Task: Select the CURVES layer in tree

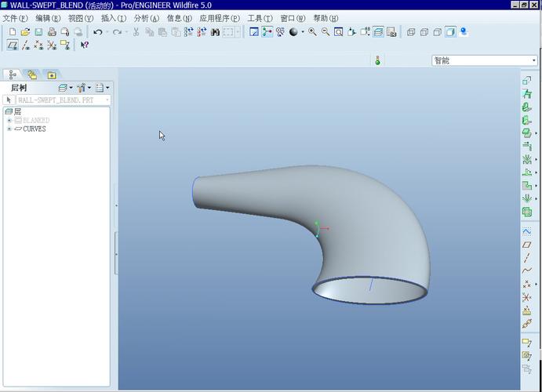Action: 35,129
